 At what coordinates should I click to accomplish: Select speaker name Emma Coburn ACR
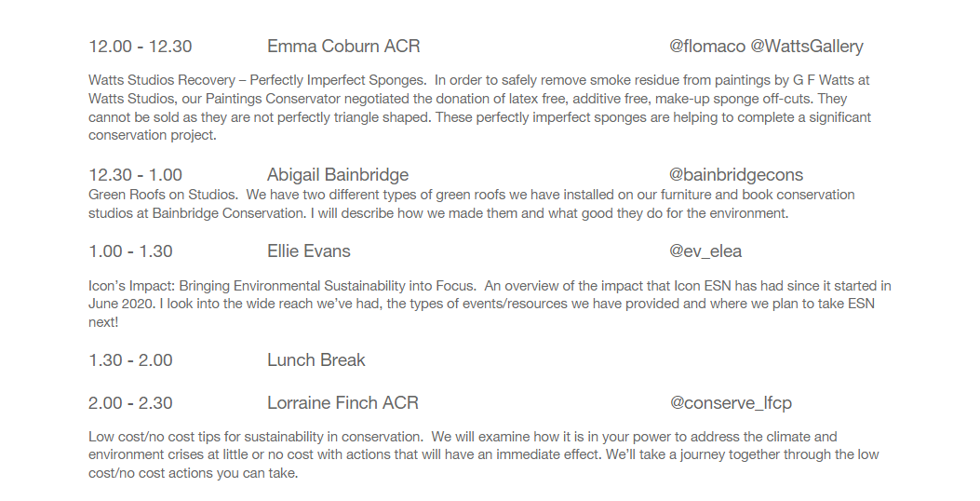click(x=343, y=47)
